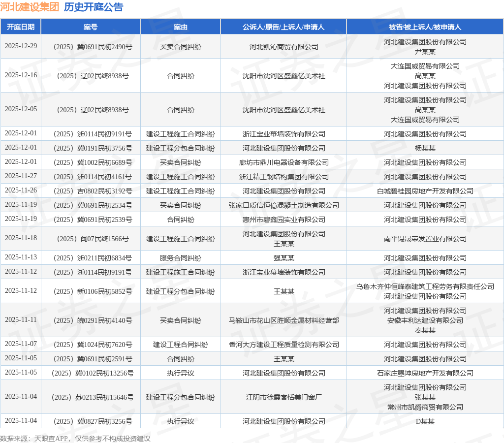Select the 被告/被上诉人/被申请人 column header
Image resolution: width=504 pixels, height=443 pixels.
(425, 27)
